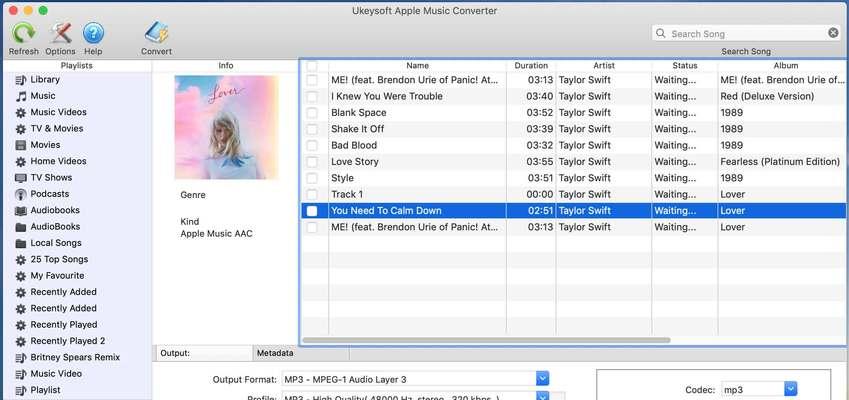Click the film icon beside Movies
This screenshot has height=400, width=849.
tap(21, 145)
